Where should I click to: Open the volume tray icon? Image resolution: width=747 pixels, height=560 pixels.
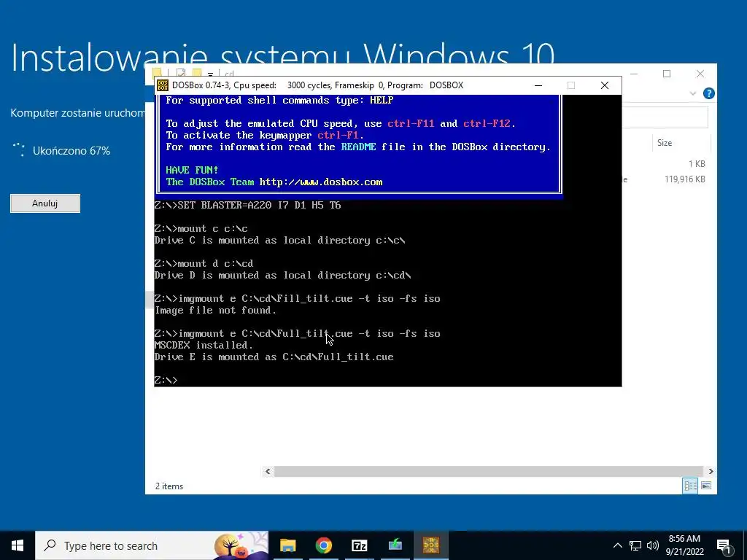click(653, 545)
